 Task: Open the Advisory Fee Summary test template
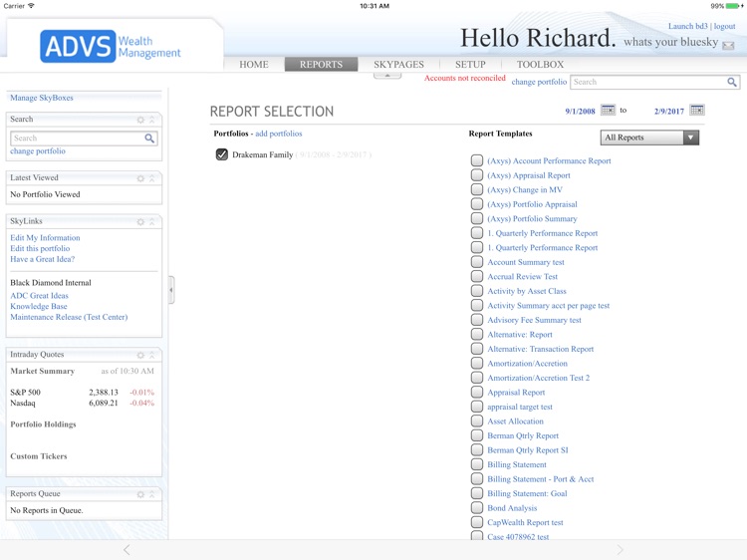click(x=534, y=320)
